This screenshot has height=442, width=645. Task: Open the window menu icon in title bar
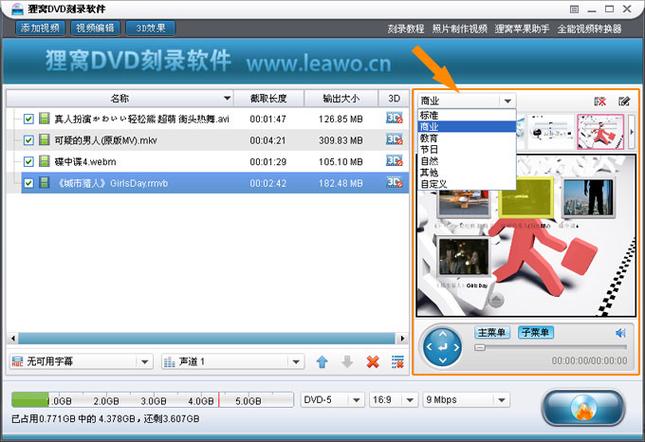coord(574,9)
